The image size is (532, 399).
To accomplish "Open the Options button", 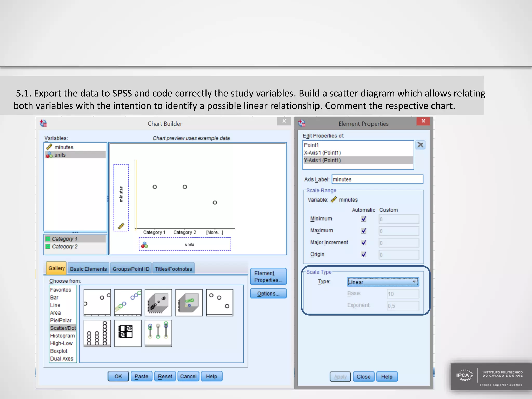I will pos(268,294).
